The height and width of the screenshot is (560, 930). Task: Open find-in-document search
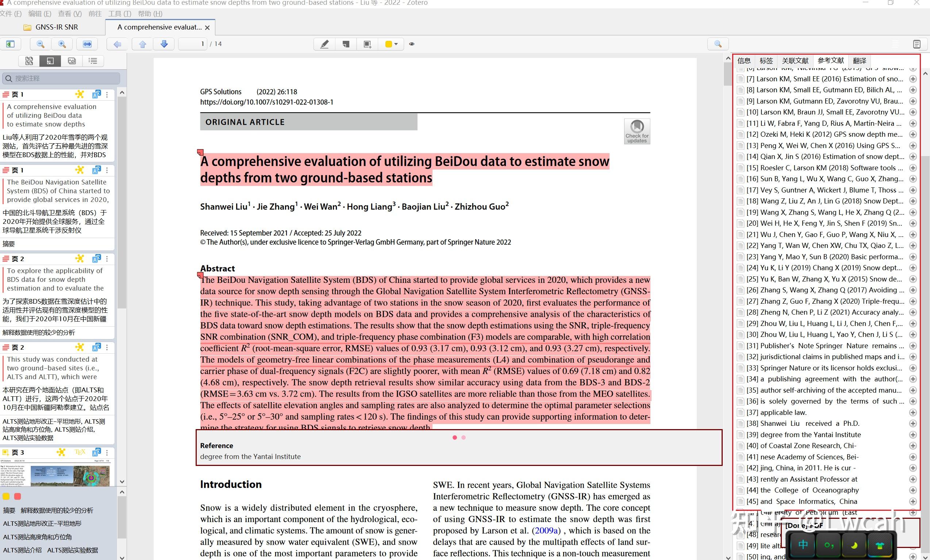click(718, 44)
